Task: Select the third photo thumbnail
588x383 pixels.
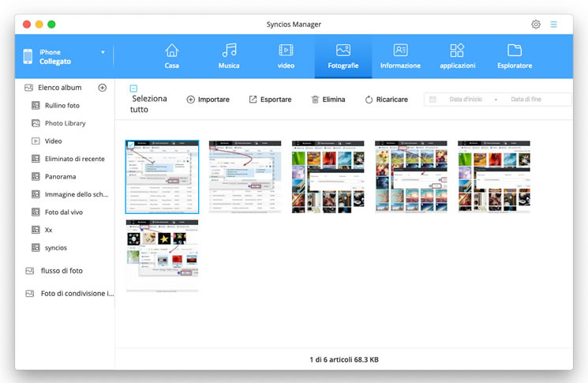Action: pos(328,177)
